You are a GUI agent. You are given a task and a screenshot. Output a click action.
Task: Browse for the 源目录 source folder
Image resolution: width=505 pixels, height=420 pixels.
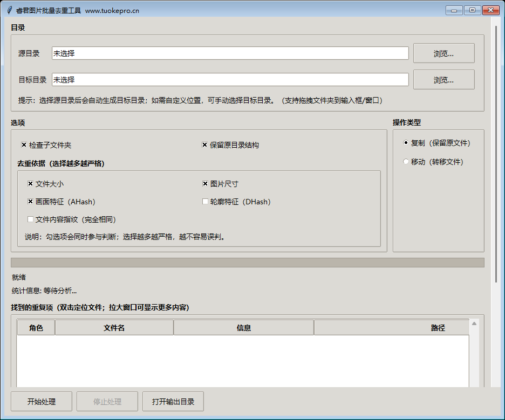(x=444, y=53)
